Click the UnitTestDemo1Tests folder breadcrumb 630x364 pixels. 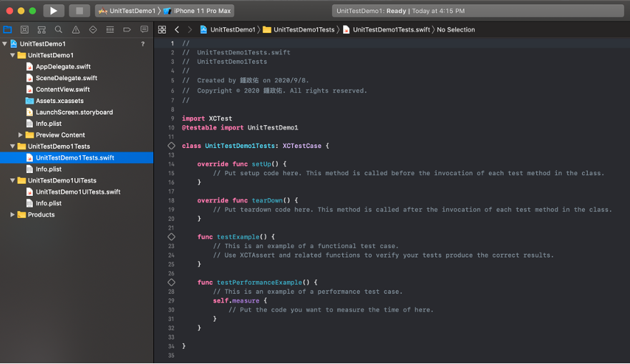[x=299, y=30]
